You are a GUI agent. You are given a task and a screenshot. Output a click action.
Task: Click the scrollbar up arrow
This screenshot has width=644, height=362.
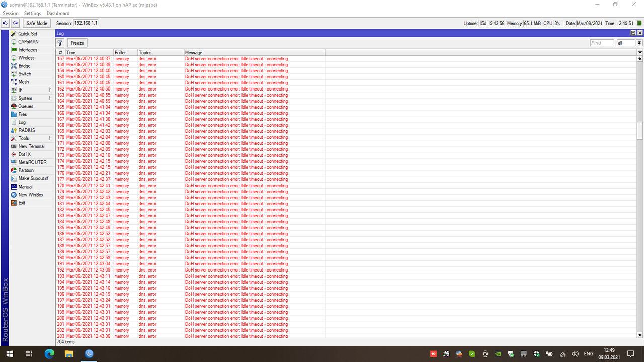coord(640,58)
